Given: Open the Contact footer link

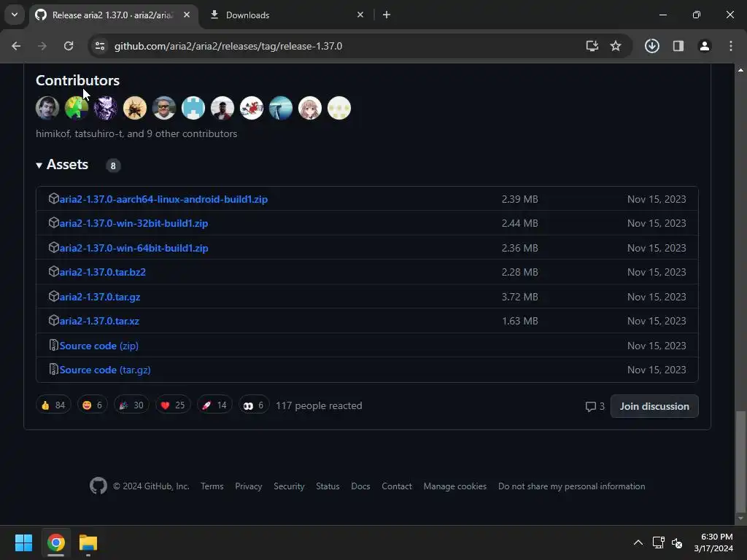Looking at the screenshot, I should pyautogui.click(x=396, y=486).
